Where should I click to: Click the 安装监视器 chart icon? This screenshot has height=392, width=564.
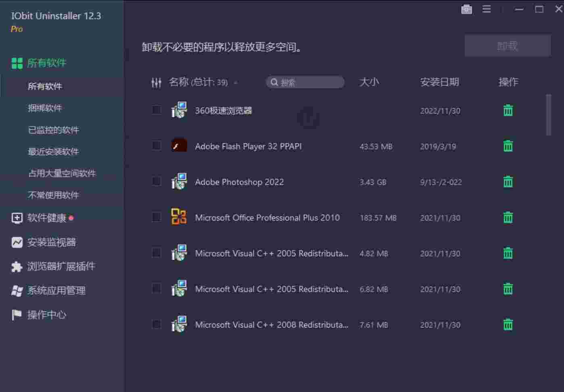[17, 242]
